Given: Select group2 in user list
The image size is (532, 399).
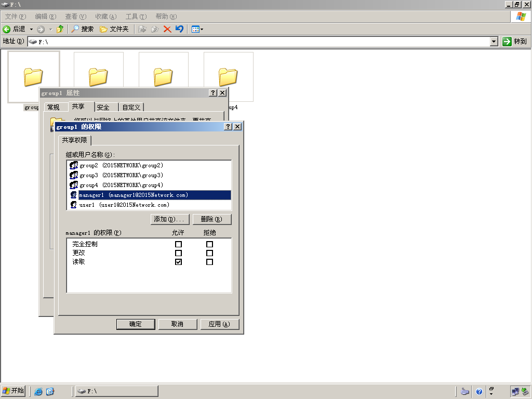Looking at the screenshot, I should [x=149, y=165].
